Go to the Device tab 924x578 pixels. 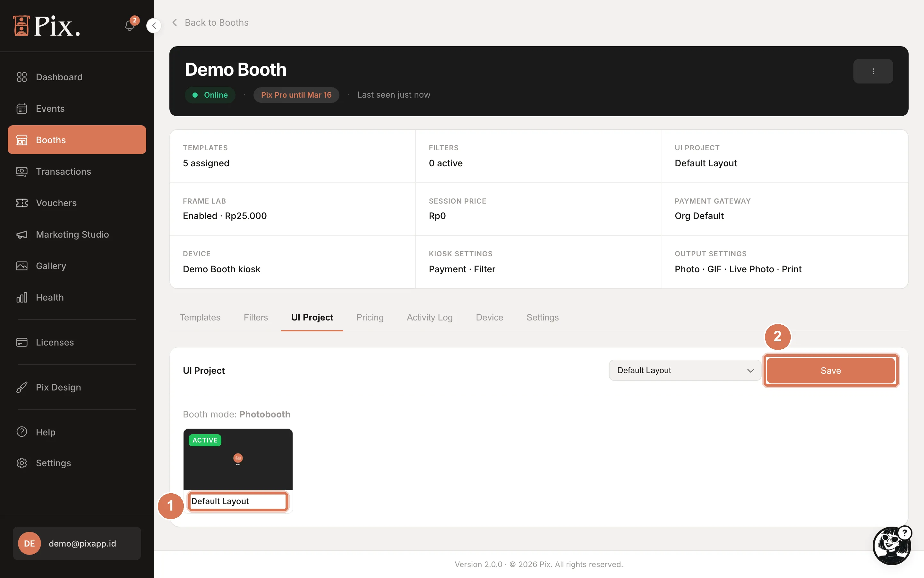pyautogui.click(x=490, y=318)
